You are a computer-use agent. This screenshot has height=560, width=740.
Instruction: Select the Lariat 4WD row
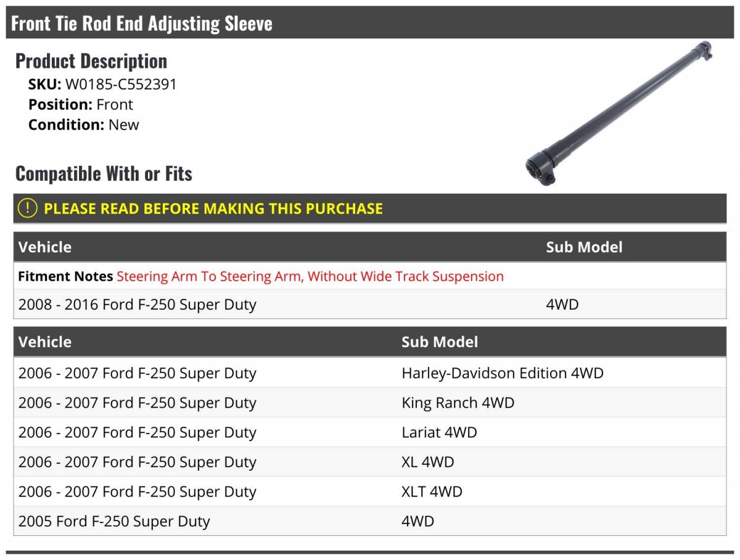[x=439, y=432]
